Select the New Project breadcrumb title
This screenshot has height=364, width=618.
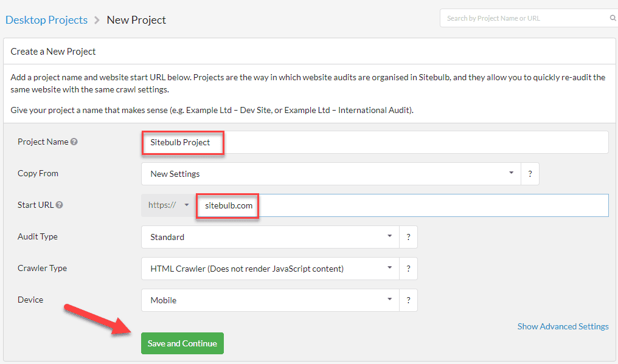tap(136, 19)
